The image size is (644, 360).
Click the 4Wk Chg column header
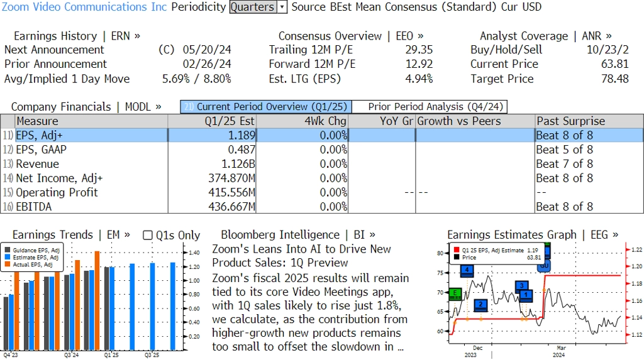click(x=302, y=121)
